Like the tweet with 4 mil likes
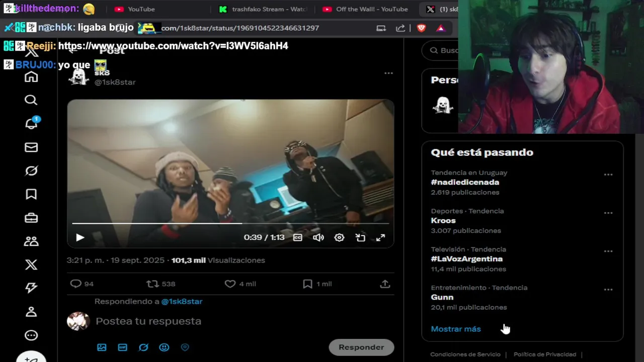 click(x=240, y=284)
